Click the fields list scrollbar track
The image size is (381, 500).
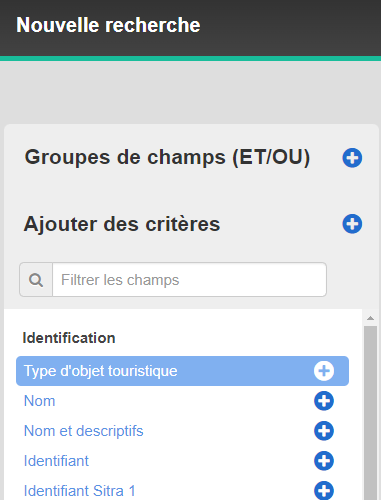pos(370,413)
